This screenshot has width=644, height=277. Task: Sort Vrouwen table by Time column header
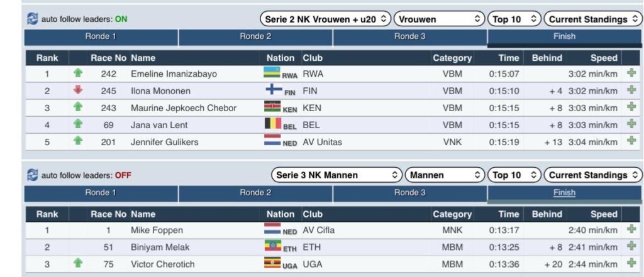click(508, 58)
